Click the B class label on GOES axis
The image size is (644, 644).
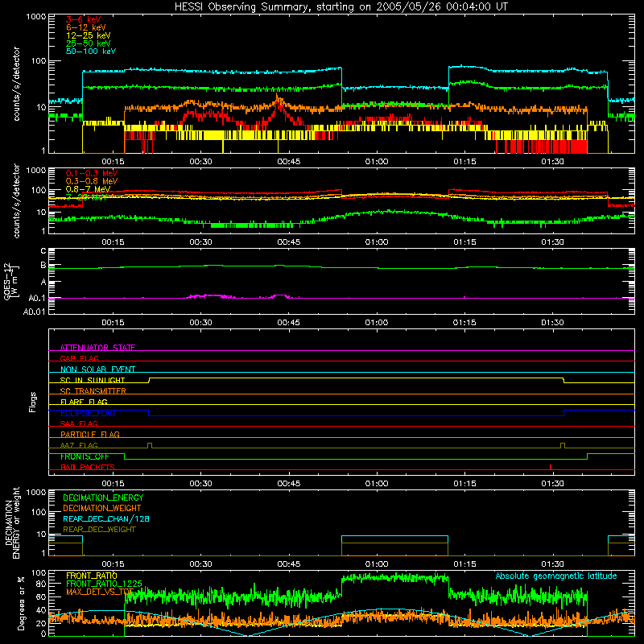(x=43, y=266)
